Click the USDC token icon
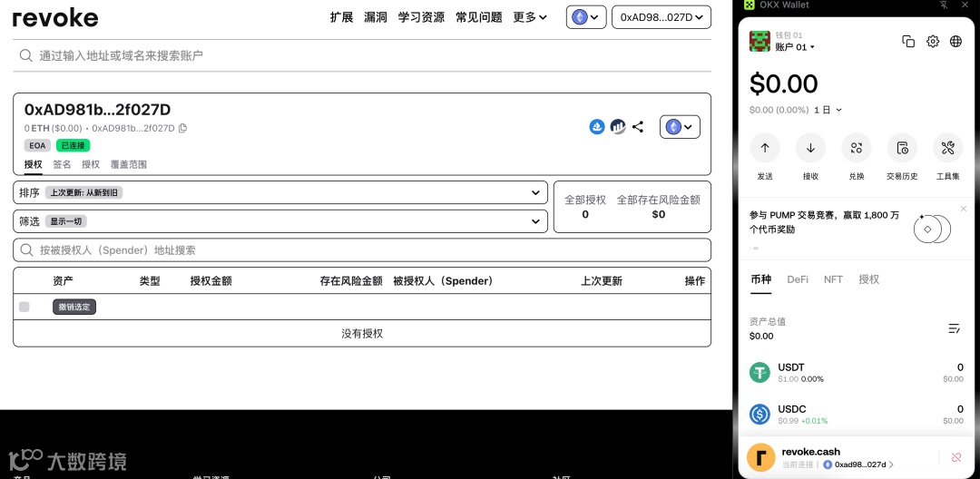980x479 pixels. 760,415
